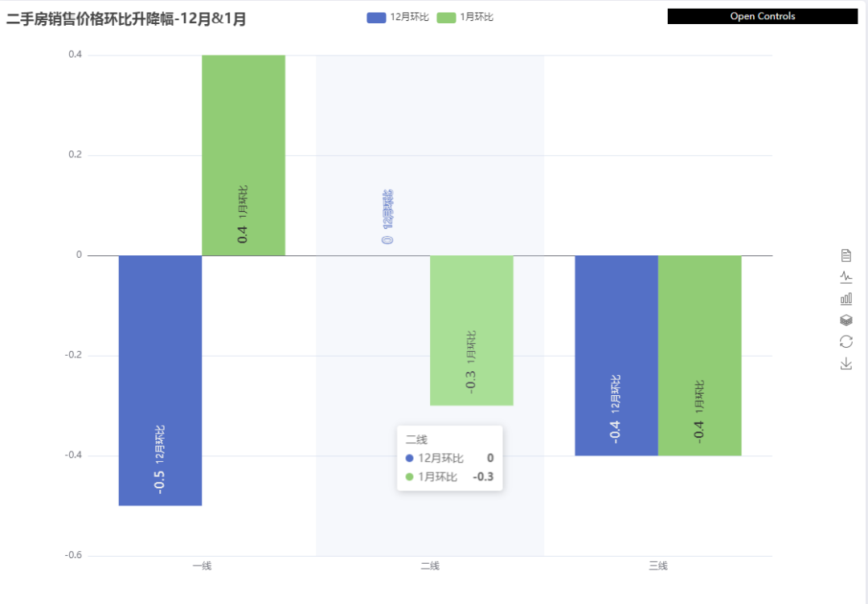Open Controls panel using black button
868x604 pixels.
(762, 16)
